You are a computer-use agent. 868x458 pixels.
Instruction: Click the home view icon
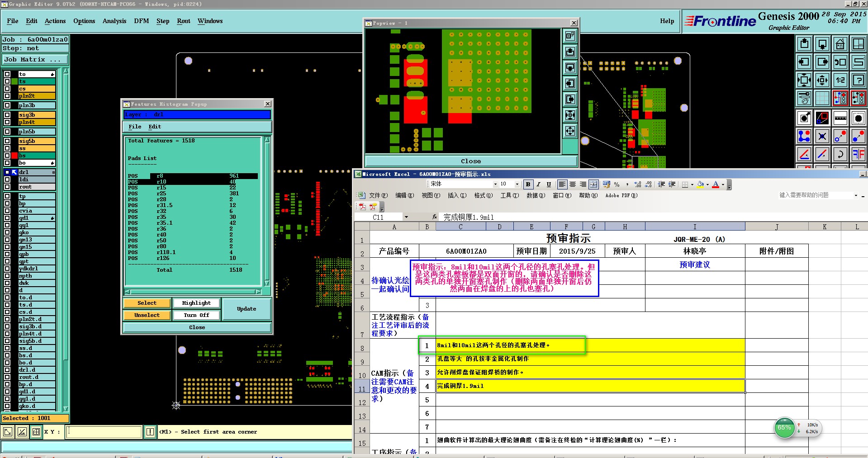pyautogui.click(x=840, y=43)
